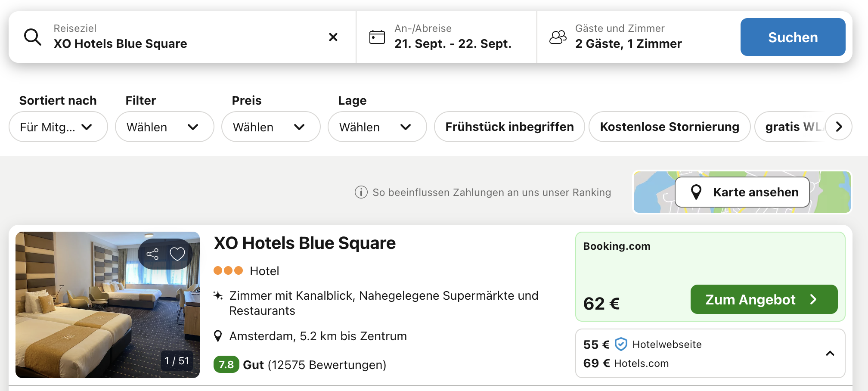Click the guests icon for Gäste und Zimmer

tap(558, 37)
